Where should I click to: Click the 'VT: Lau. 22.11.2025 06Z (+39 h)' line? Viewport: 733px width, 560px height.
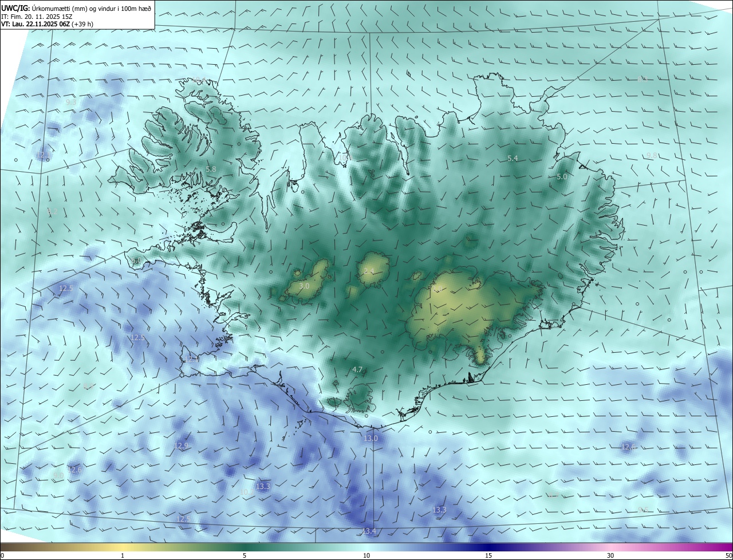47,24
